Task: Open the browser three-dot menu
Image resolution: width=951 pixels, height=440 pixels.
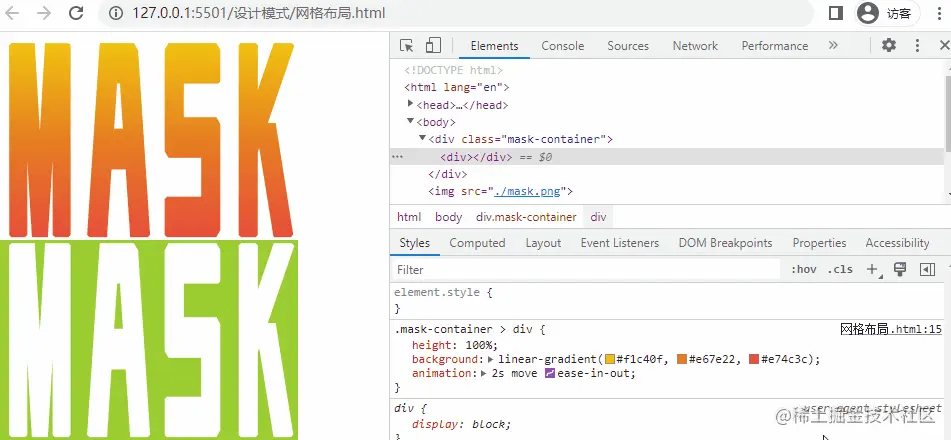Action: [940, 13]
